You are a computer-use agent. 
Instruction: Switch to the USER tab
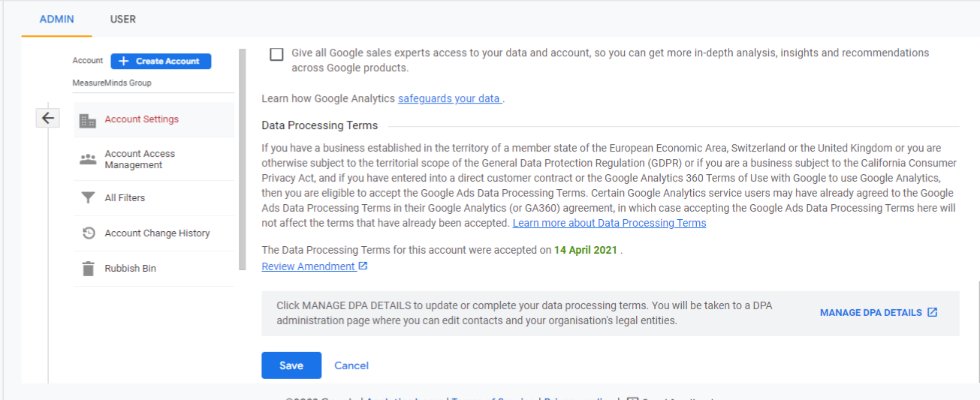[x=123, y=19]
